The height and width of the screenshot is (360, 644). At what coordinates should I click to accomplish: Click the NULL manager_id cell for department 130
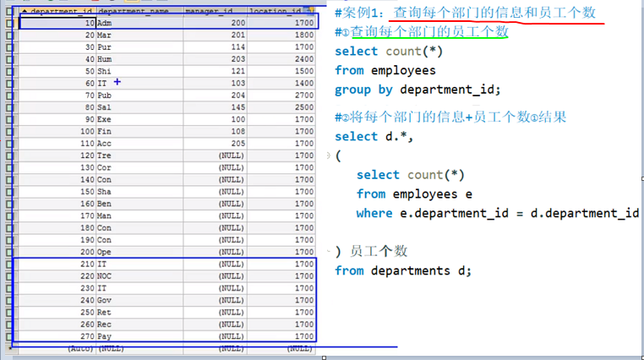(216, 167)
